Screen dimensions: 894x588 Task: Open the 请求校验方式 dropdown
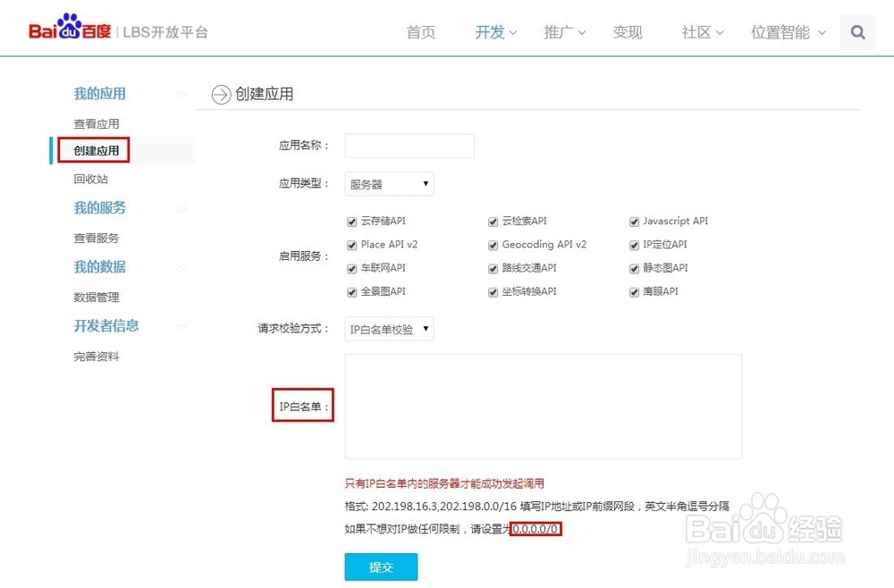click(389, 328)
